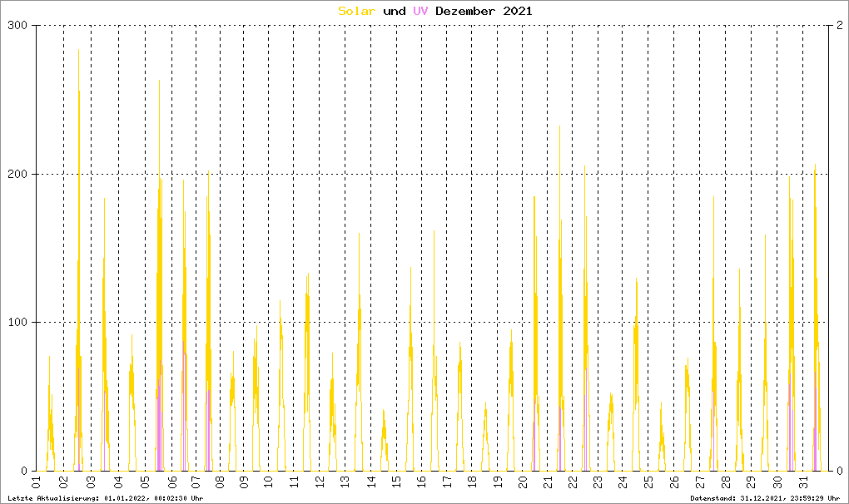Click the 100 label on the left axis

17,322
